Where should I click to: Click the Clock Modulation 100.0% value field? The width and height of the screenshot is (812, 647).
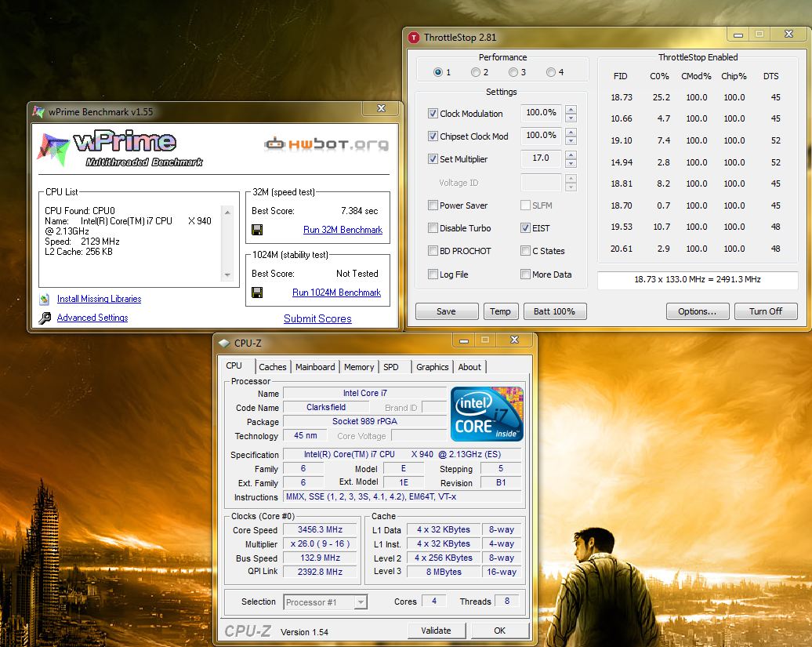[x=541, y=112]
